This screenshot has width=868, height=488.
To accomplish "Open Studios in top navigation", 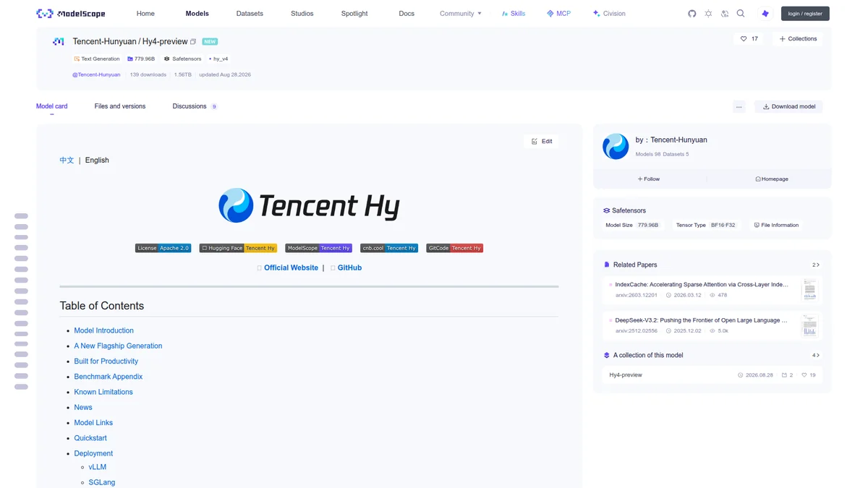I will point(302,14).
